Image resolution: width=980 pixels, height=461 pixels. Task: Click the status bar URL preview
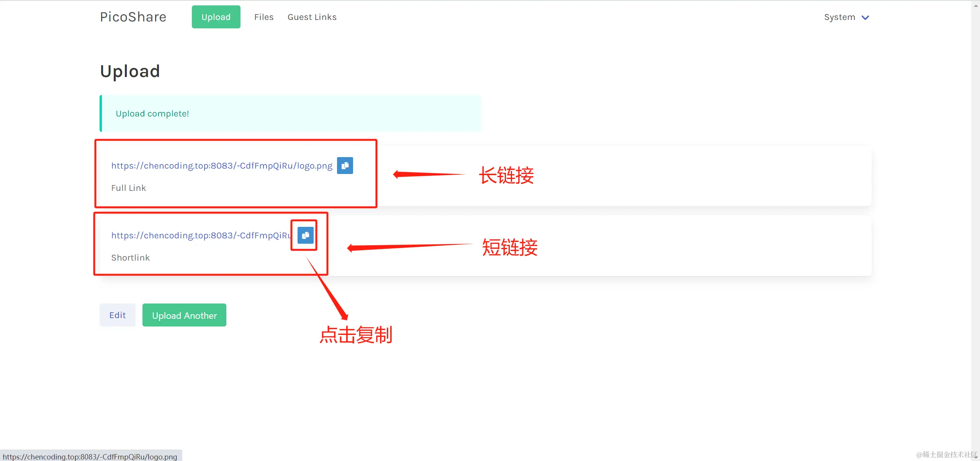(x=90, y=456)
